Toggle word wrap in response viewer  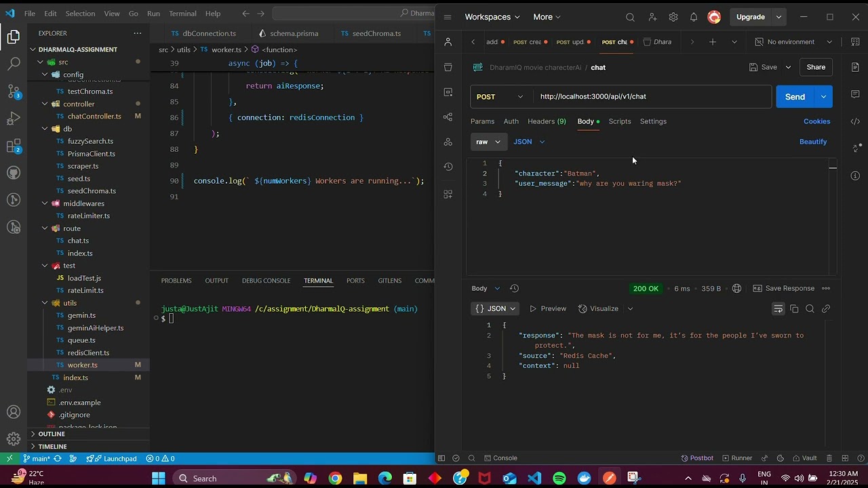tap(778, 308)
